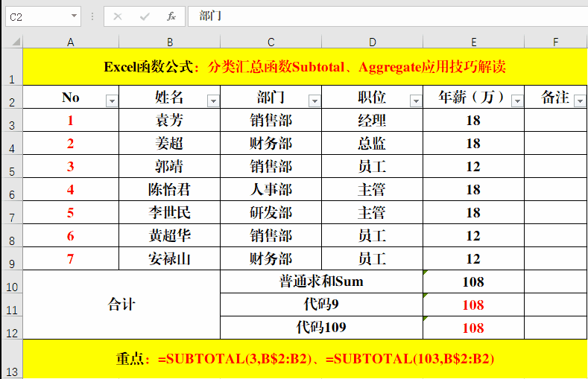
Task: Click the 职位 header cell
Action: click(372, 98)
